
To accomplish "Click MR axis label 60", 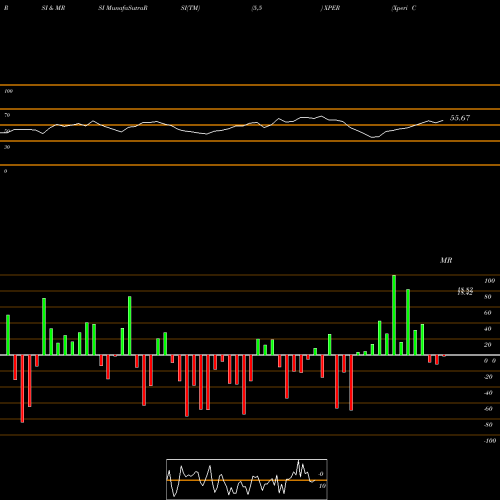I will [487, 313].
